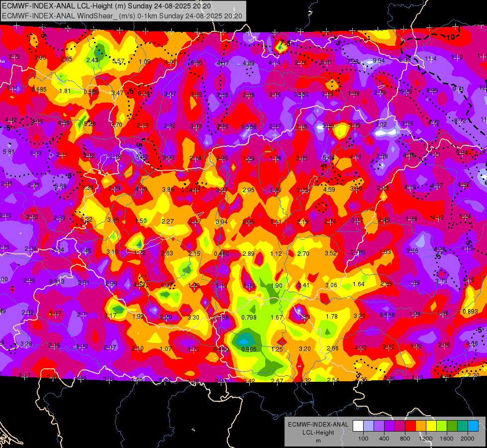This screenshot has height=448, width=487.
Task: Click the grid value "0.860"
Action: pos(221,349)
